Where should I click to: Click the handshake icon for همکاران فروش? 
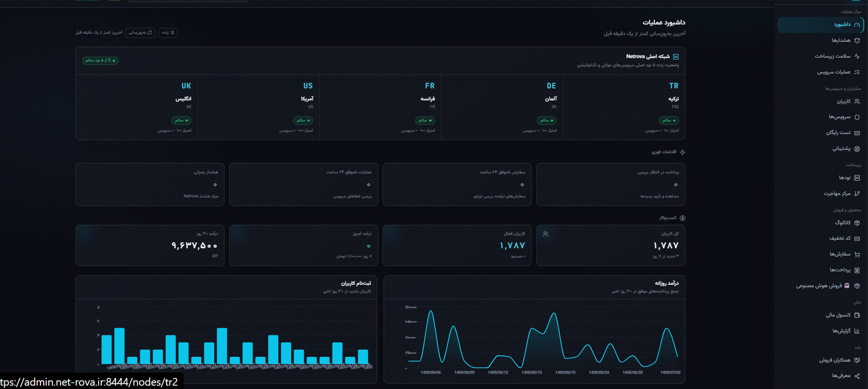(x=857, y=360)
